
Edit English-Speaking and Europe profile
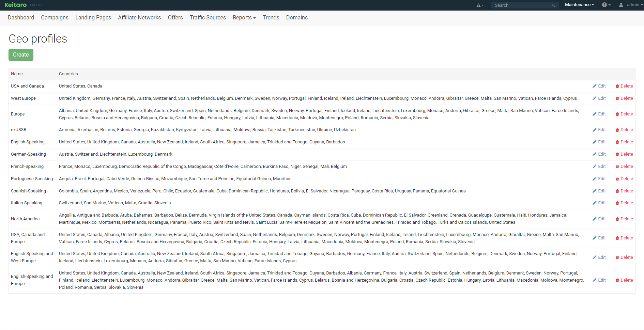pos(599,280)
